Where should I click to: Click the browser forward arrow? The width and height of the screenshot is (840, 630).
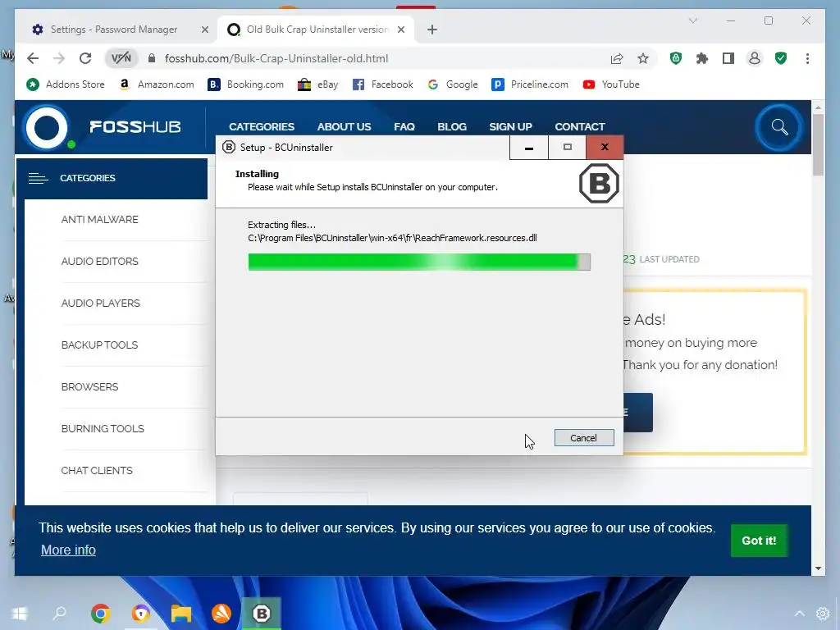point(59,58)
